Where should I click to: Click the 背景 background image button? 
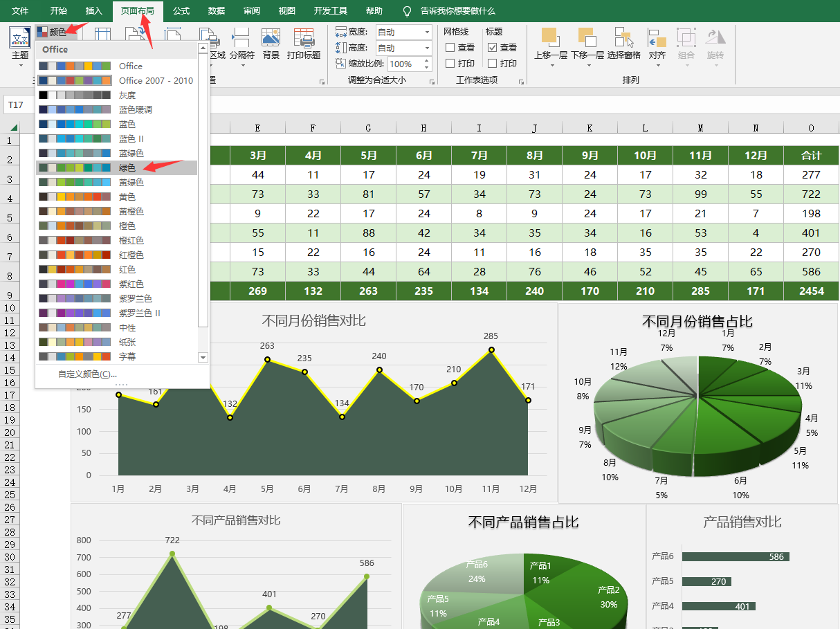coord(271,43)
